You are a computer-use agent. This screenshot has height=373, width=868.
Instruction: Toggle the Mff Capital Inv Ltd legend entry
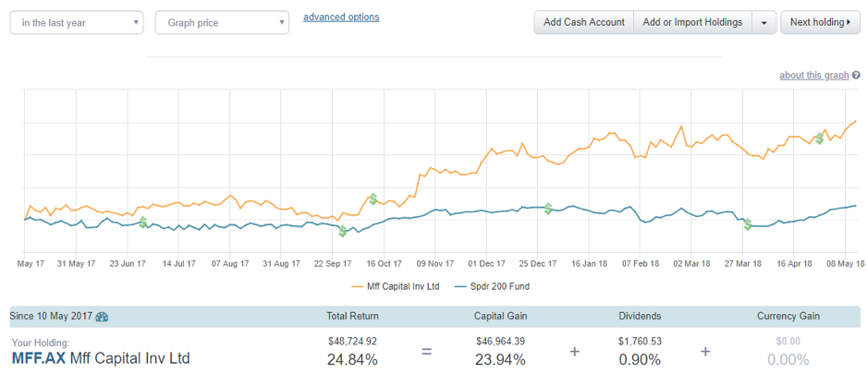(396, 286)
